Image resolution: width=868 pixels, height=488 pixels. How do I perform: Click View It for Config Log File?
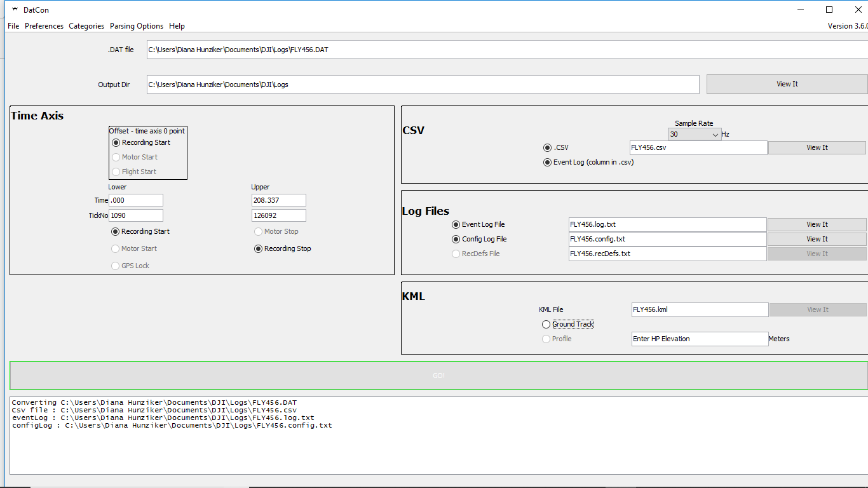click(x=817, y=239)
